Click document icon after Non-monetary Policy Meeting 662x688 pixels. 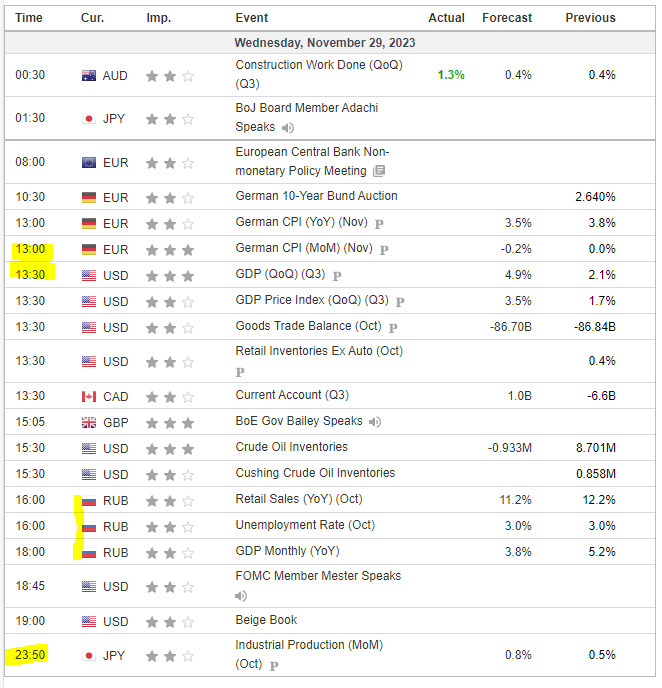(378, 171)
